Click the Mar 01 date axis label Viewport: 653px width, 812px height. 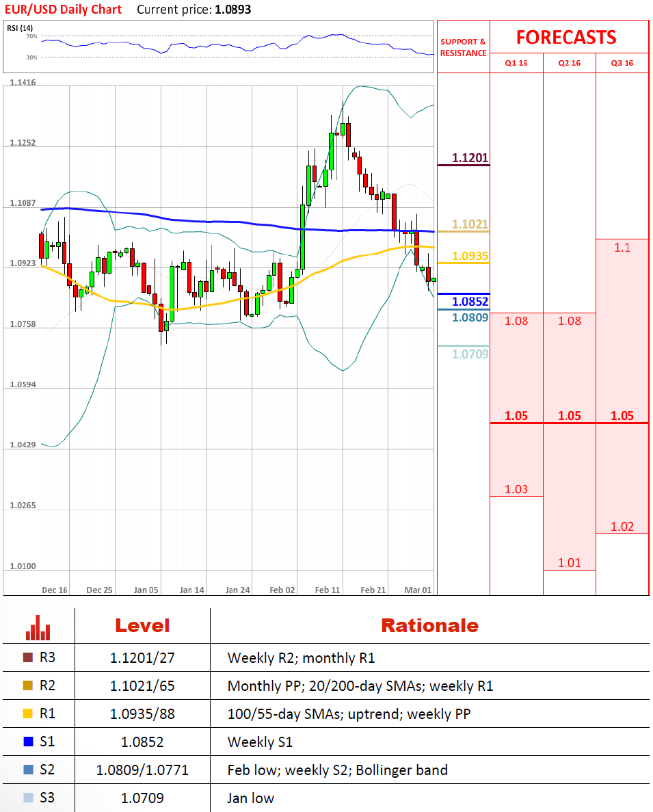point(418,590)
